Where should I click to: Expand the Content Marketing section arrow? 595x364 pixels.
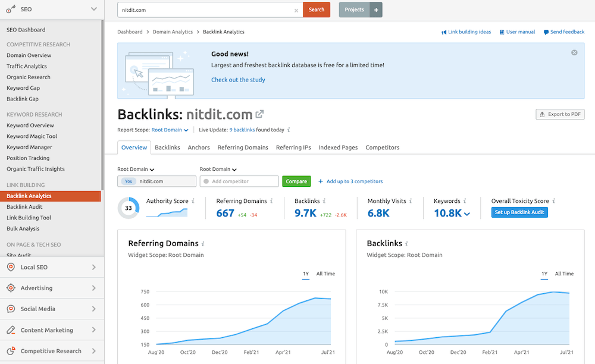94,330
